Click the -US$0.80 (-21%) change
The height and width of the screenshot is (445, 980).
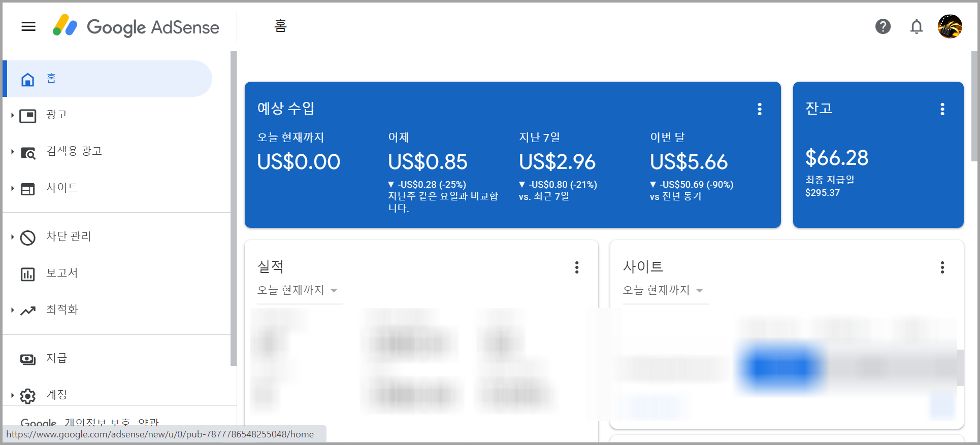pyautogui.click(x=558, y=185)
